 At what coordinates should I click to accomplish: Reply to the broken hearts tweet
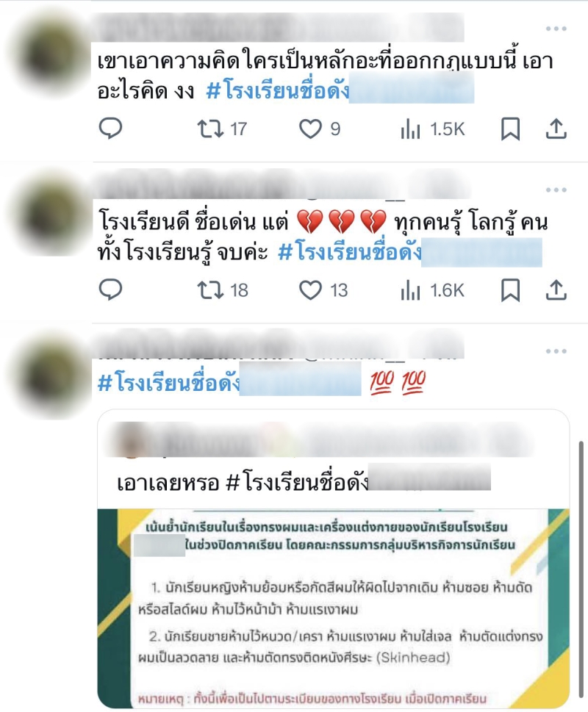[110, 290]
